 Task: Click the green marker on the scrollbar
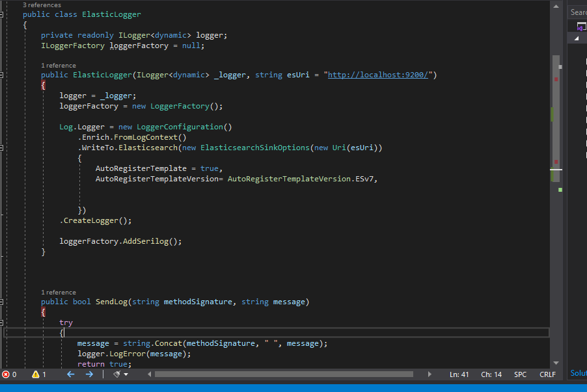(560, 190)
